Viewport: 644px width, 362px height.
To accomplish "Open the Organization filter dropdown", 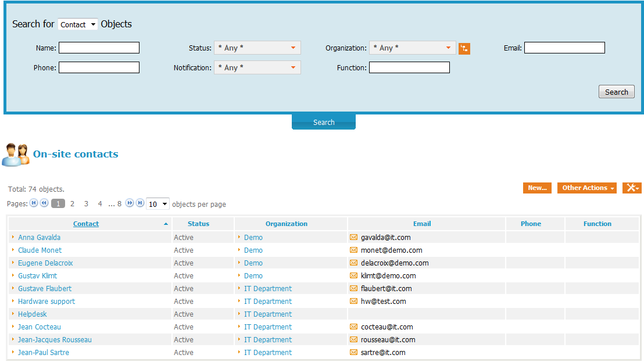I will [x=412, y=48].
